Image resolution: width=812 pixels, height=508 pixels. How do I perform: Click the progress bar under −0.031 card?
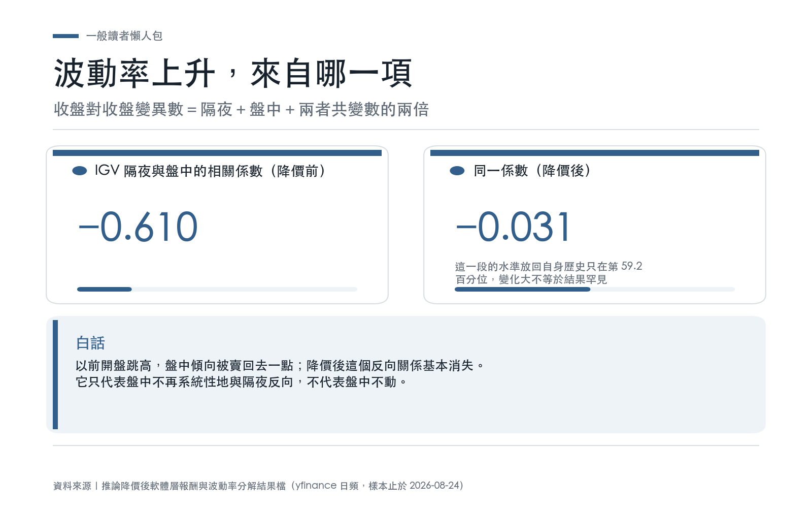click(x=595, y=290)
